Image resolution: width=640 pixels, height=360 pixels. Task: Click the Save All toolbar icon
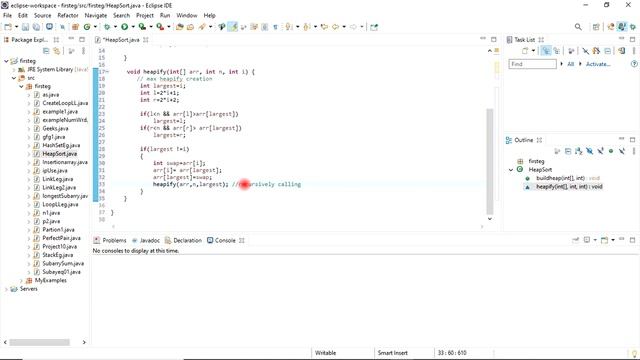36,27
